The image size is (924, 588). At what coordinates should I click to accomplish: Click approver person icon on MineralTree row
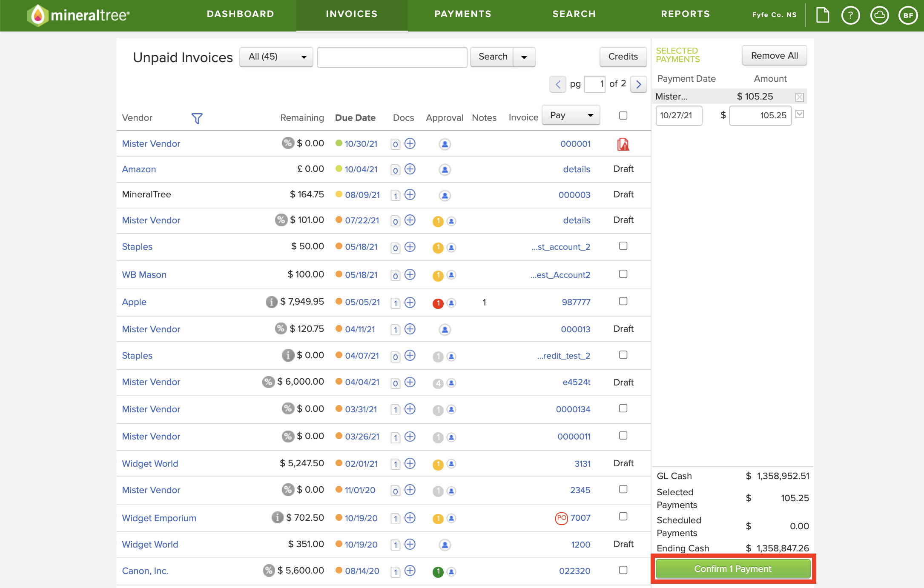[x=445, y=195]
